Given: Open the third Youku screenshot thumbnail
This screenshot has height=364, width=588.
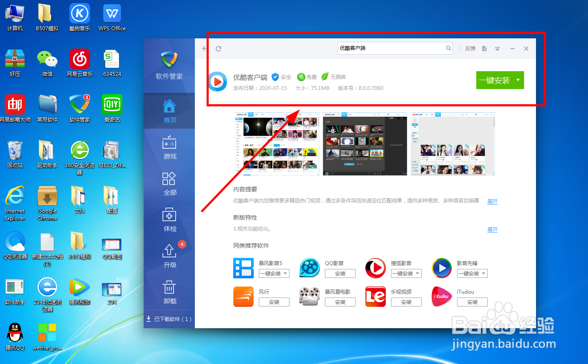Looking at the screenshot, I should (x=453, y=144).
